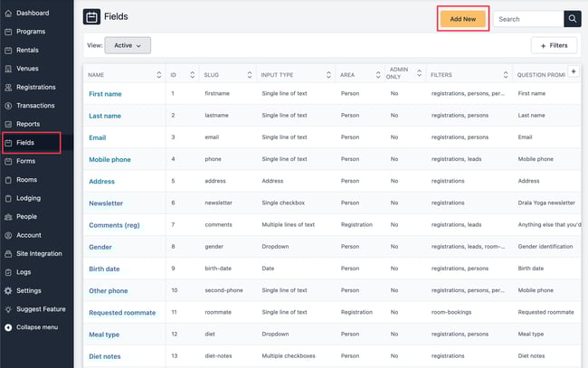The width and height of the screenshot is (588, 368).
Task: Click the 'birth-date' slug cell
Action: coord(218,269)
